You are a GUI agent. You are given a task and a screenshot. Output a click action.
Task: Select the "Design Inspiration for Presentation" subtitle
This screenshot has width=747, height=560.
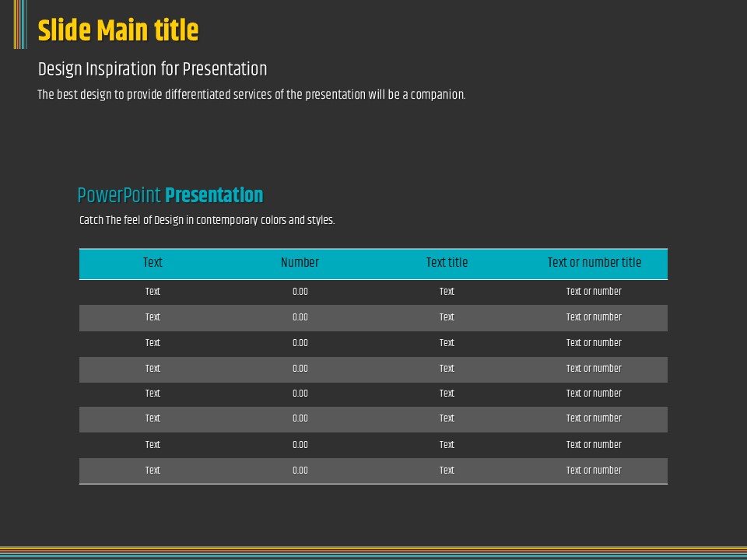(x=153, y=69)
